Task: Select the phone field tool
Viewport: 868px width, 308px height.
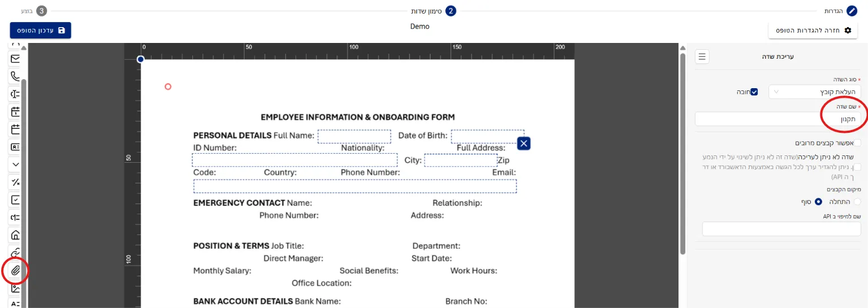Action: (x=15, y=76)
